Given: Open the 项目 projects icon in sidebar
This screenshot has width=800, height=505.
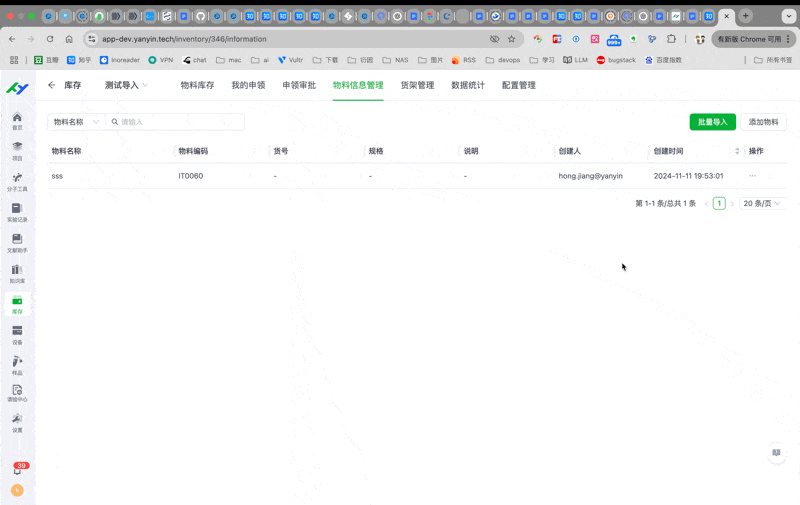Looking at the screenshot, I should [x=17, y=151].
